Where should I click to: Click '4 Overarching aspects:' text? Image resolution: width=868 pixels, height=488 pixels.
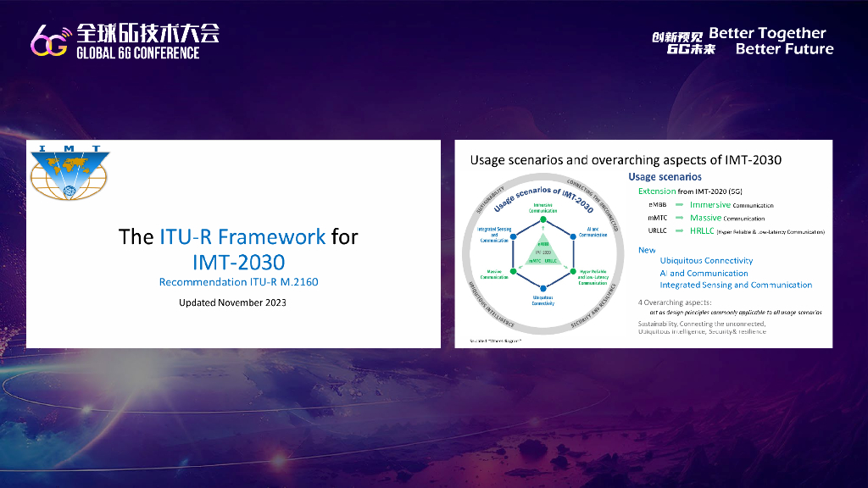pos(675,302)
